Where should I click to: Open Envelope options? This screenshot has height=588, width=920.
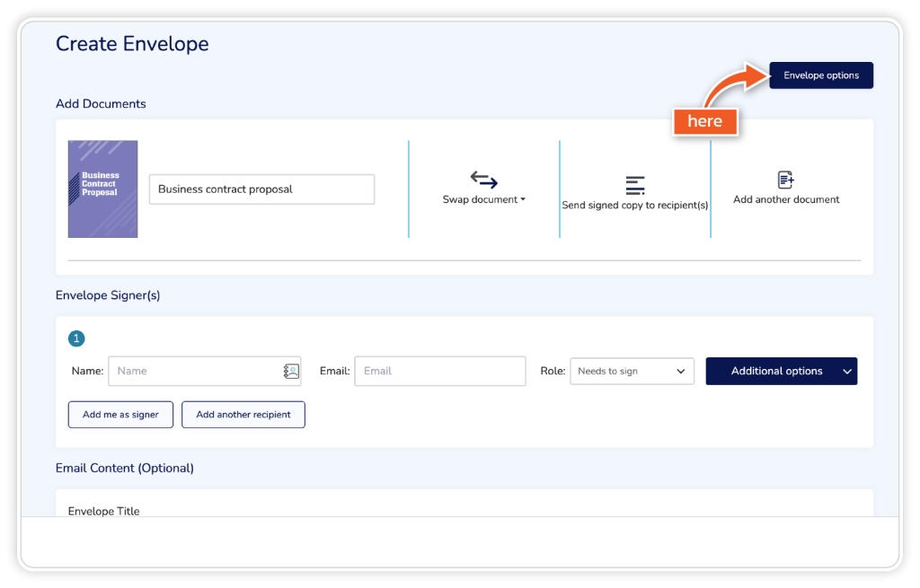tap(821, 75)
